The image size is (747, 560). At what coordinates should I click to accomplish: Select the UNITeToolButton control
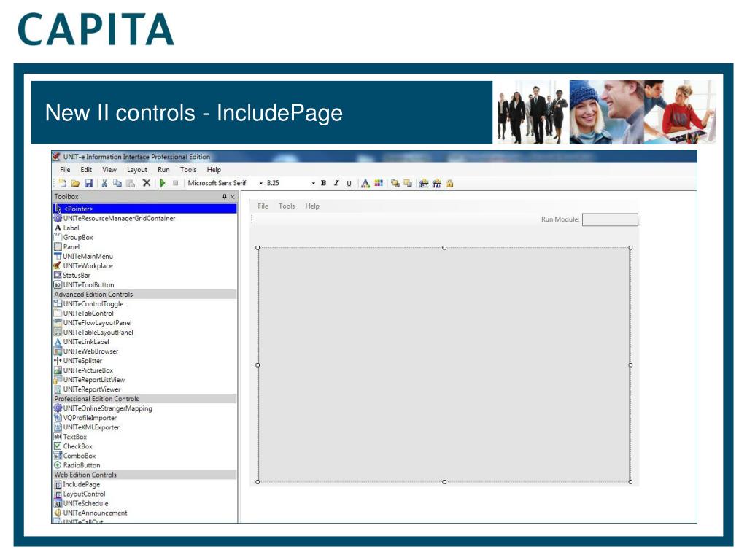[x=145, y=285]
